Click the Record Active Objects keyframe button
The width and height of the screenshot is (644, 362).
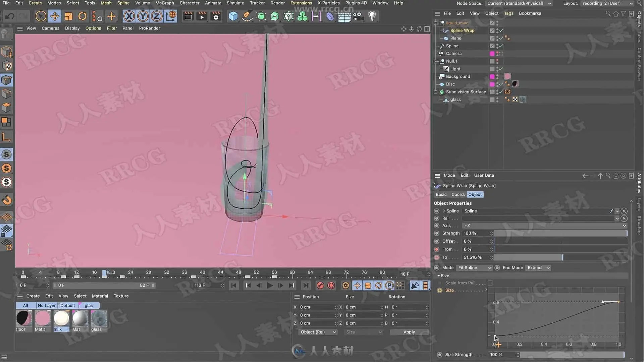tap(320, 285)
